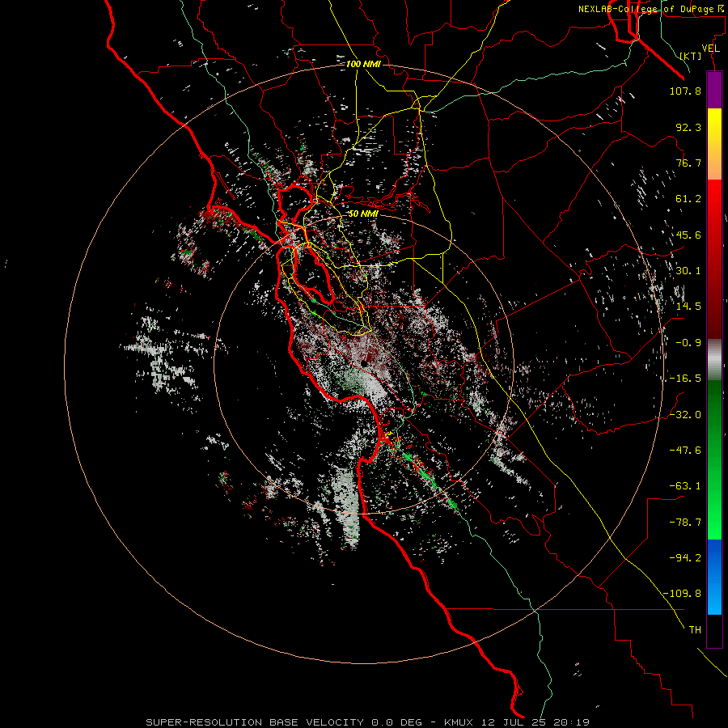Click the black radar site dot at center

click(x=366, y=365)
